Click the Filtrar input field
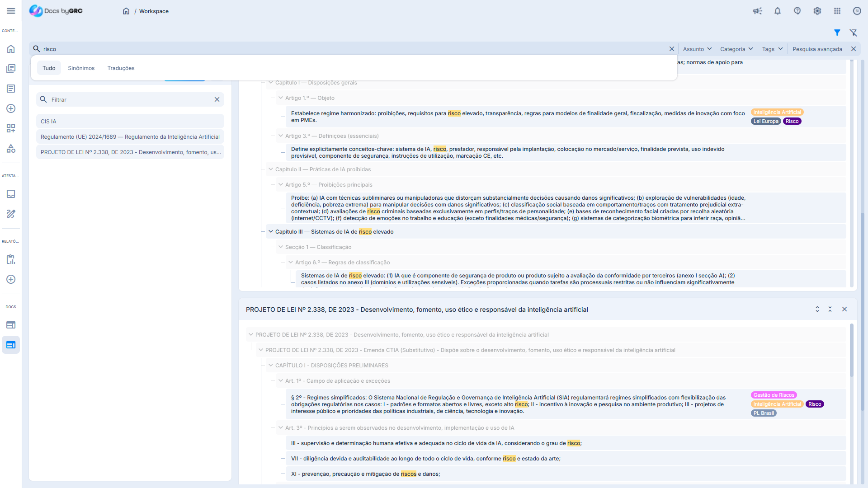Image resolution: width=868 pixels, height=488 pixels. point(129,99)
